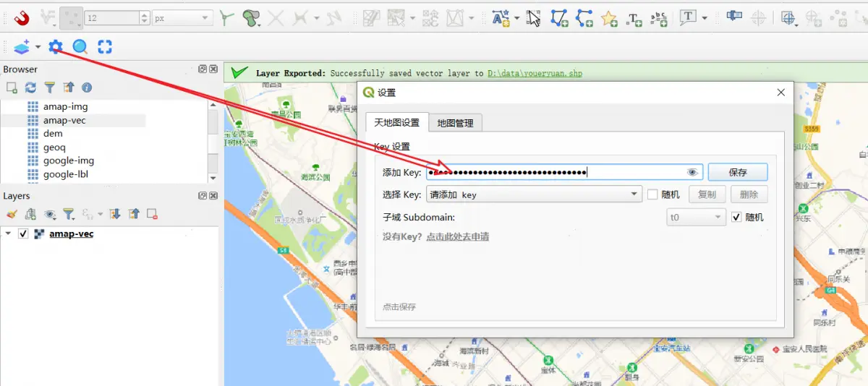Create line annotation tool
868x386 pixels.
[584, 17]
